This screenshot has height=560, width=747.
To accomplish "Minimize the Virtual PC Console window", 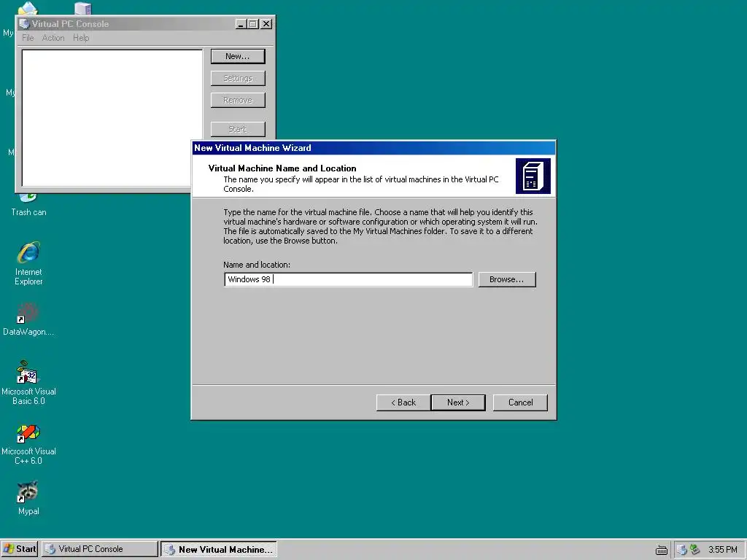I will [x=241, y=24].
